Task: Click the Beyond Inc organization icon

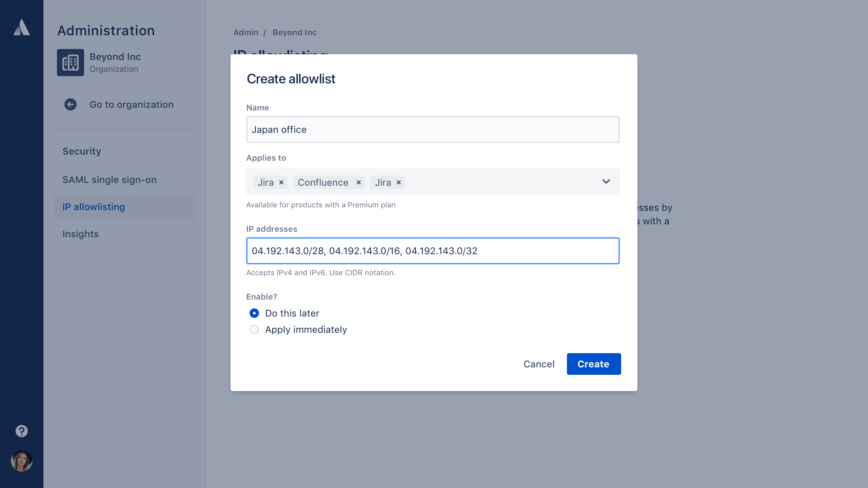Action: (x=70, y=63)
